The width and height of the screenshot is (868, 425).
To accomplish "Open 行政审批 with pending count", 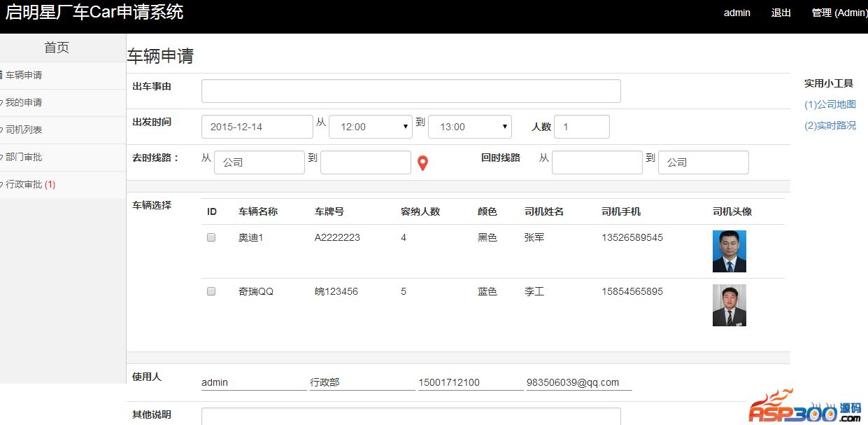I will pyautogui.click(x=29, y=185).
